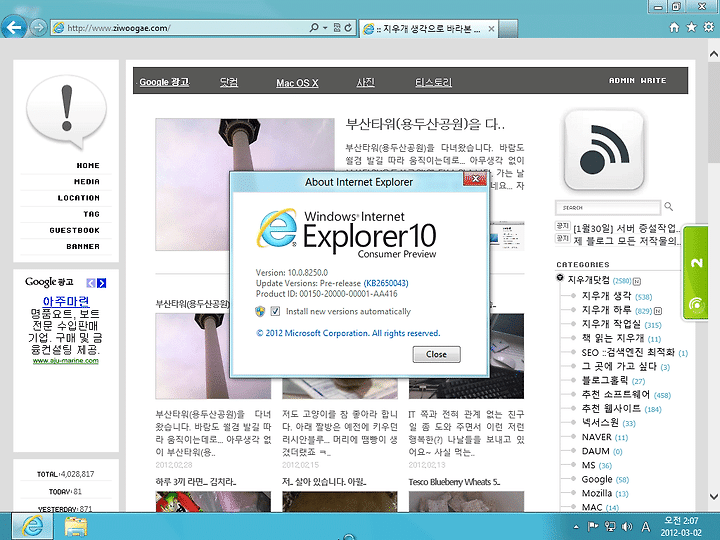Open Tesco Blueberry Wheats post title

[x=454, y=482]
